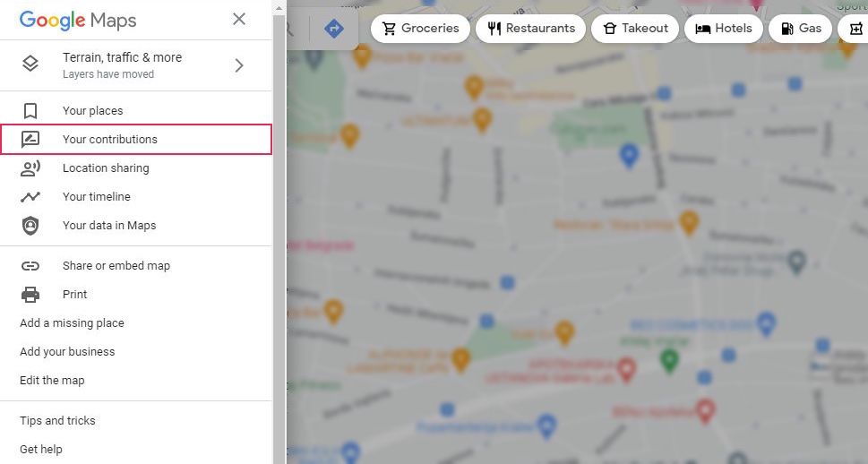The image size is (868, 464).
Task: Click the bookmark icon for Your places
Action: (x=30, y=111)
